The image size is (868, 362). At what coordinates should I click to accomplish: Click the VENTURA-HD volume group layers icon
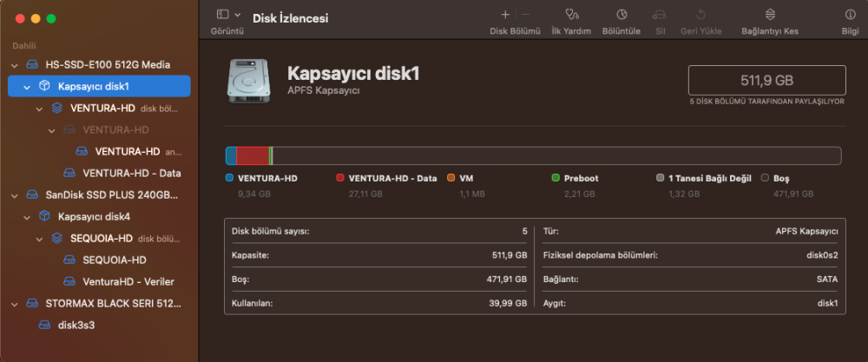[x=56, y=108]
